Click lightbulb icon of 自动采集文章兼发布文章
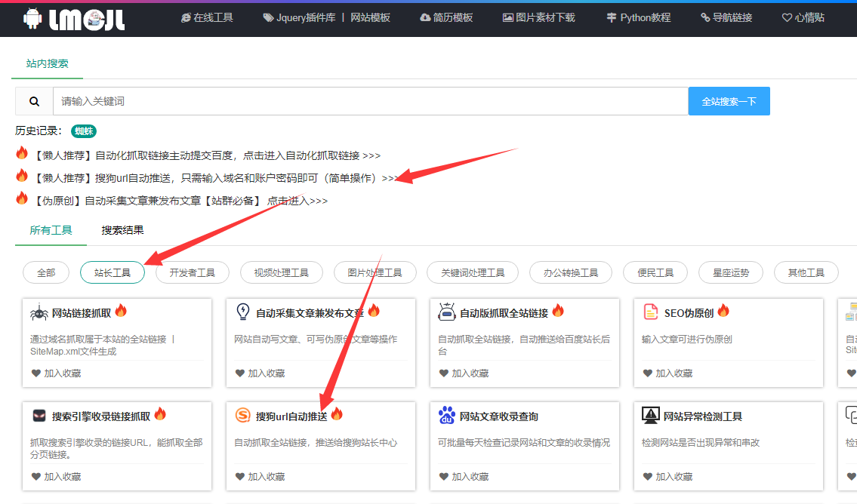 pos(242,312)
